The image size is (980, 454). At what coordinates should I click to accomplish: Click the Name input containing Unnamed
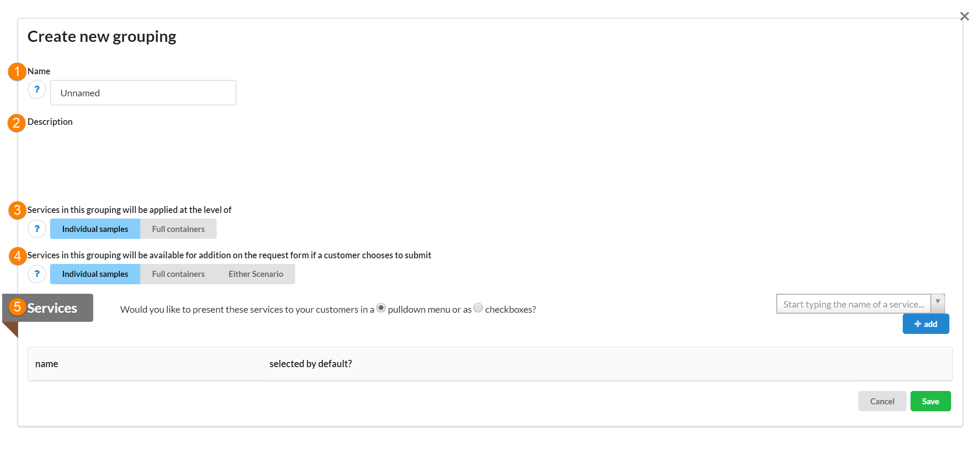click(x=143, y=93)
